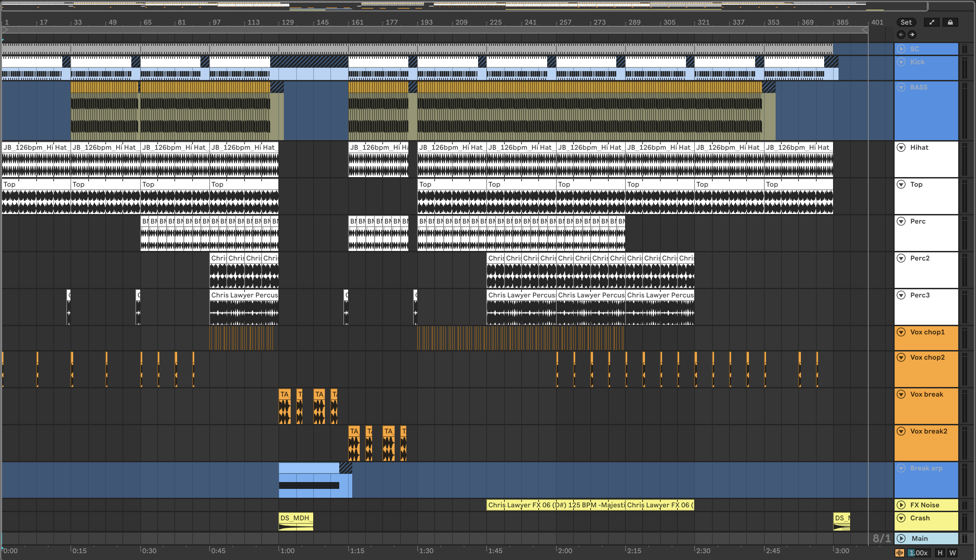
Task: Select the BASS track name
Action: click(919, 87)
